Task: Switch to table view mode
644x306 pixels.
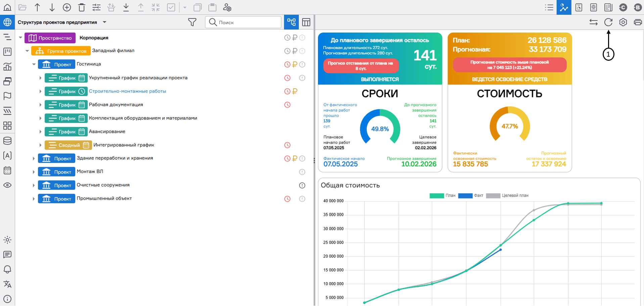Action: 306,22
